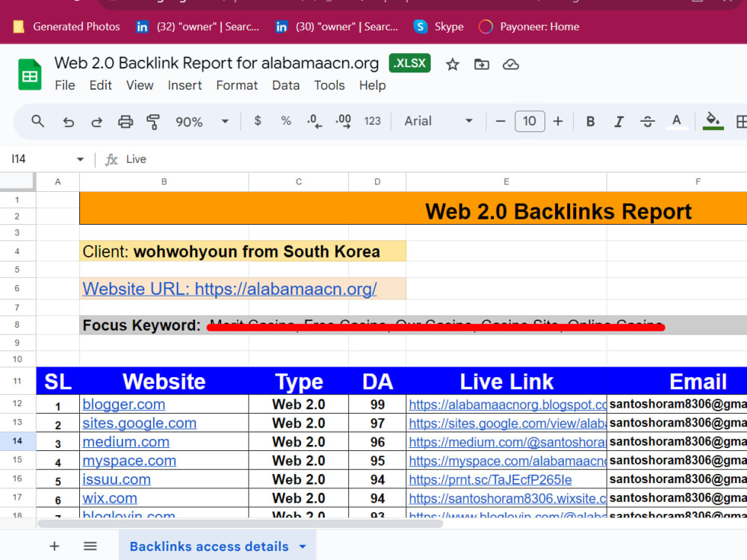This screenshot has height=560, width=747.
Task: Expand Backlinks access details tab menu arrow
Action: point(303,547)
